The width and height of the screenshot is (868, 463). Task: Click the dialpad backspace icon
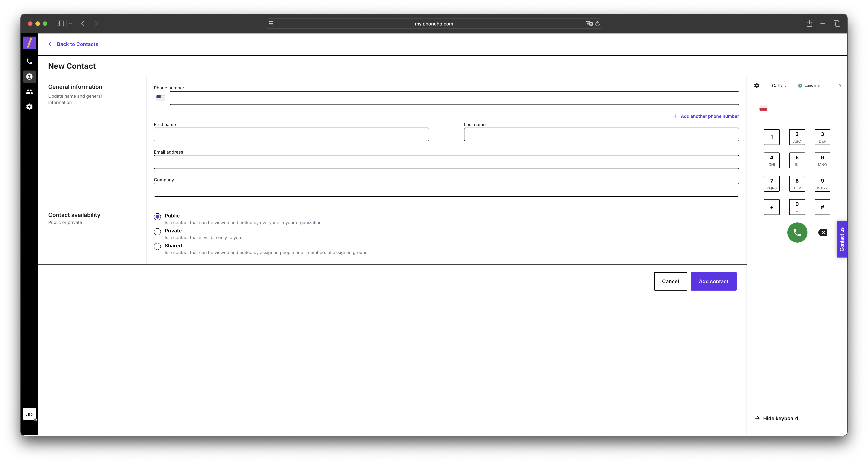(822, 232)
